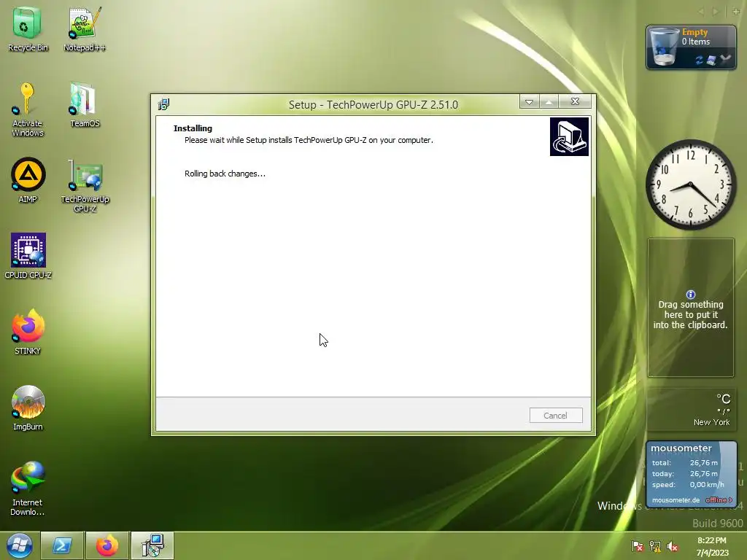The height and width of the screenshot is (560, 747).
Task: Open the Action Center flag tray icon
Action: pyautogui.click(x=638, y=546)
